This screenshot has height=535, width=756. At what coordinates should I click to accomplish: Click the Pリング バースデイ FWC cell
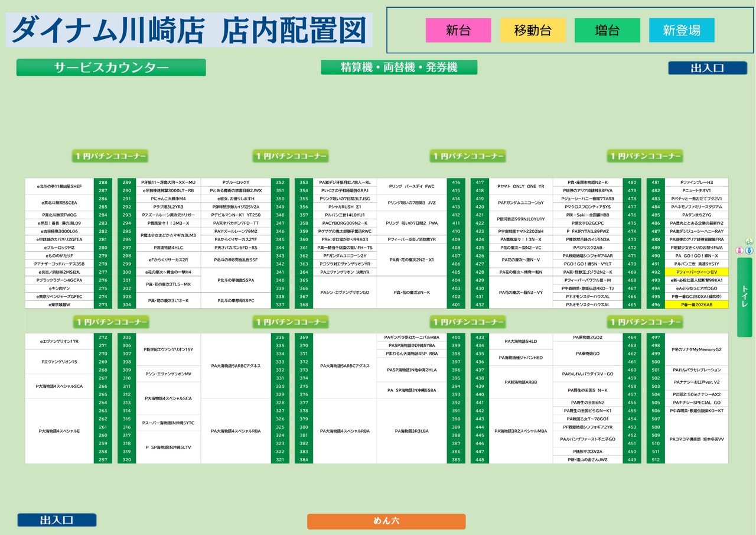(x=412, y=186)
